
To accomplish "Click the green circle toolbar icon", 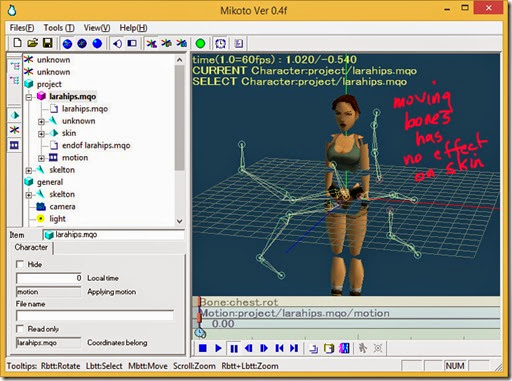I will (200, 43).
